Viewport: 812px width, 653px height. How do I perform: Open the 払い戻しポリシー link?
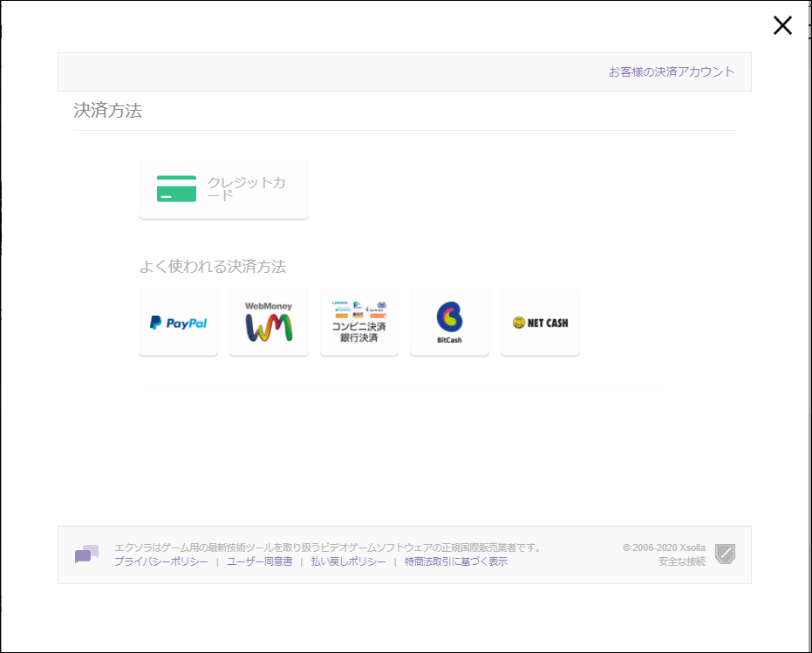[x=348, y=561]
